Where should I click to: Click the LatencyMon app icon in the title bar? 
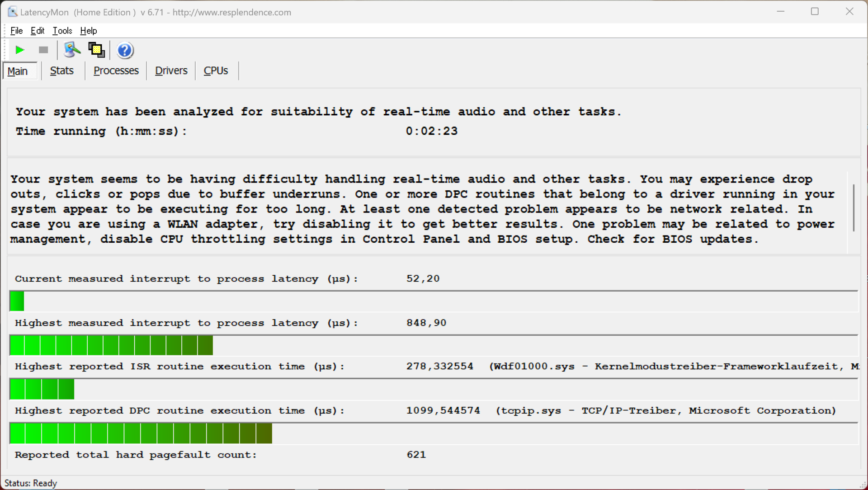click(12, 12)
